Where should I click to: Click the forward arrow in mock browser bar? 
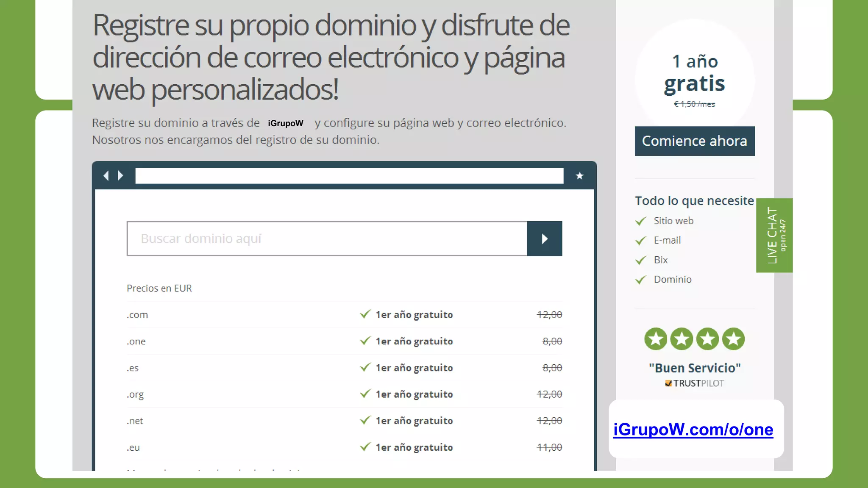coord(120,175)
